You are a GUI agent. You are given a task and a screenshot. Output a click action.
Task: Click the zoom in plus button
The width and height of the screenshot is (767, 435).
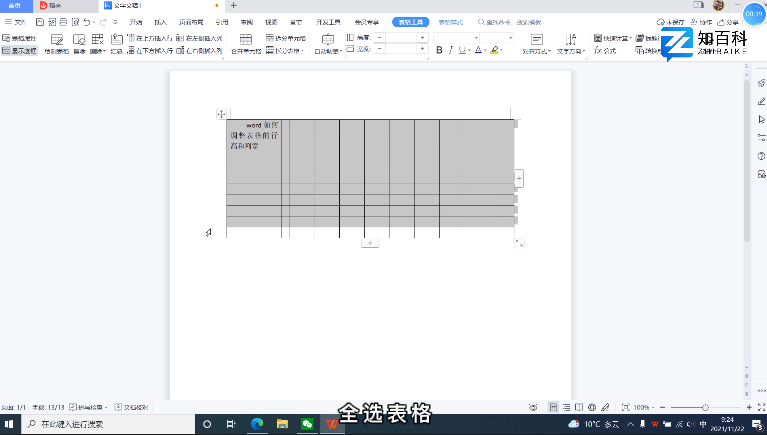point(749,407)
